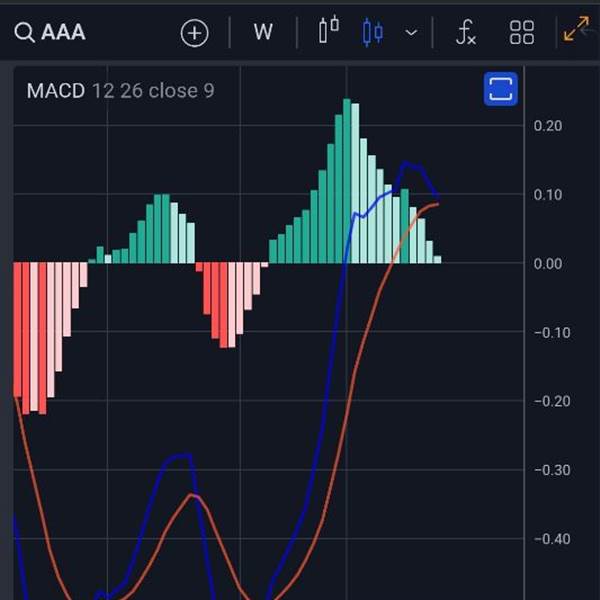Open the layout grid templates icon

(x=522, y=33)
